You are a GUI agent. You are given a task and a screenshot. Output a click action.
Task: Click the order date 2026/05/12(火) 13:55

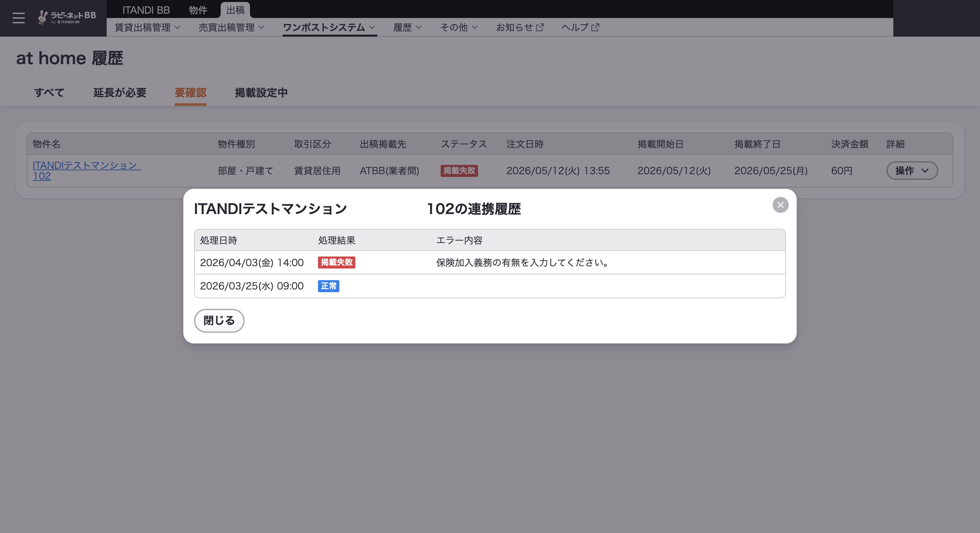point(558,171)
